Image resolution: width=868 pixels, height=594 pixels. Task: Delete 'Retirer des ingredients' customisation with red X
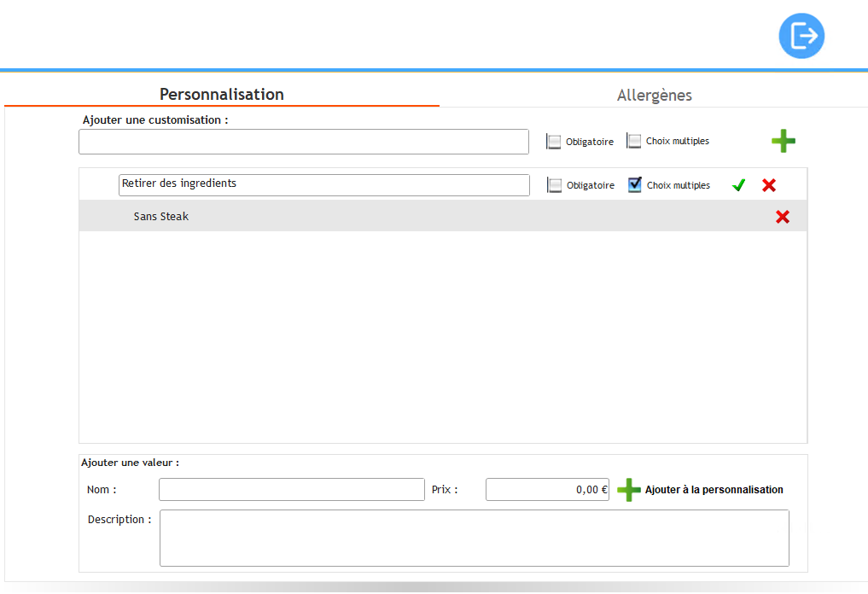[768, 185]
